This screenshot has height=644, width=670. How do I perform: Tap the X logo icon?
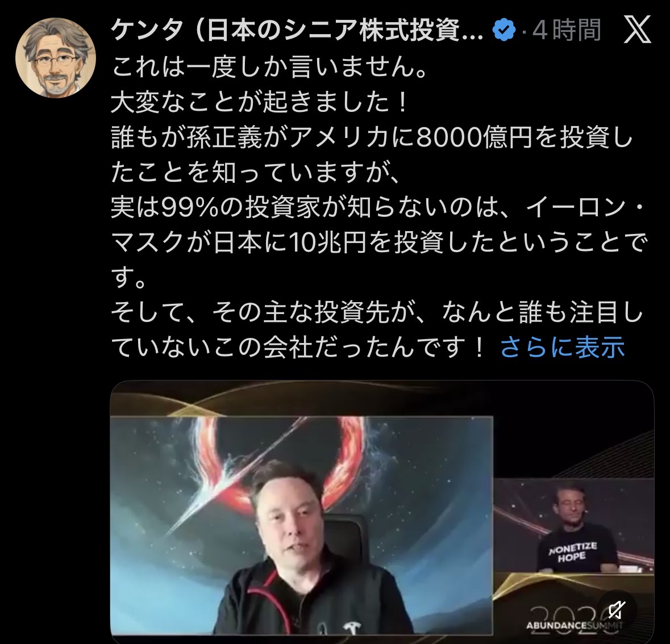tap(637, 30)
